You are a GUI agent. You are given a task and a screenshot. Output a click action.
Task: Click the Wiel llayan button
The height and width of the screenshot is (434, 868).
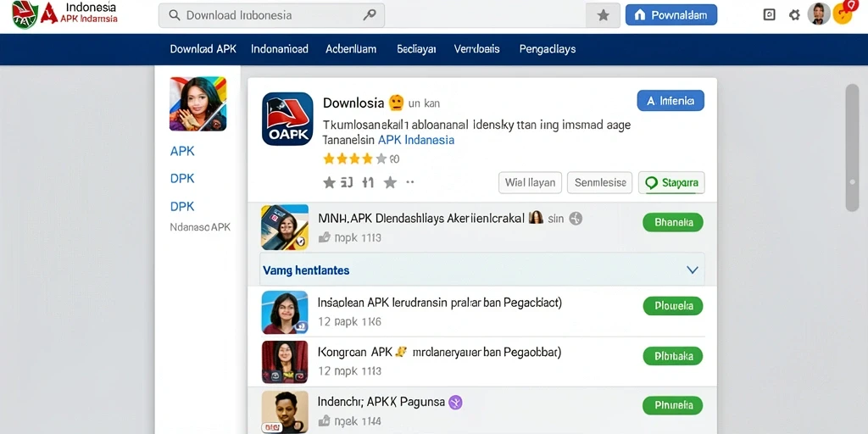pos(531,183)
